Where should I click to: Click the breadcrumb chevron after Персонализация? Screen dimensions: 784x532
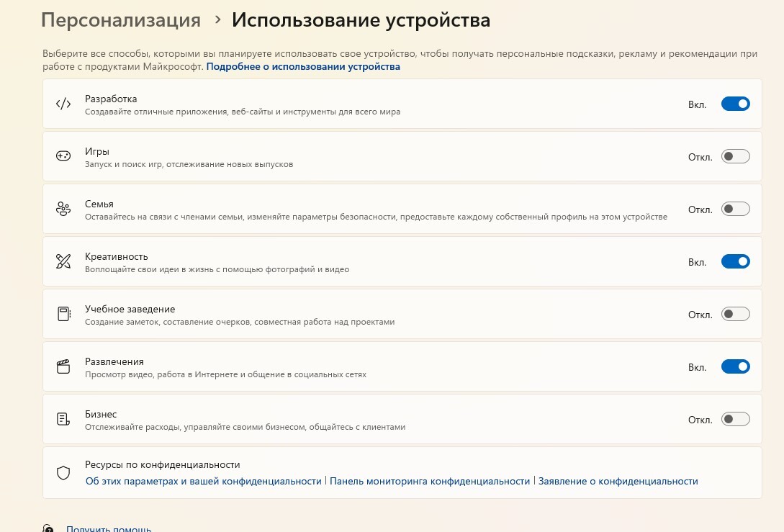coord(217,19)
